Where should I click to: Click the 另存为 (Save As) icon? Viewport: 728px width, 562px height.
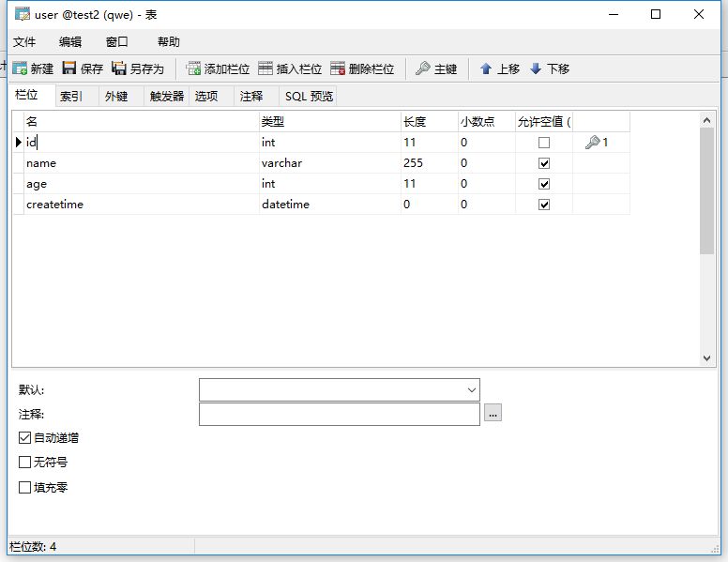click(119, 68)
